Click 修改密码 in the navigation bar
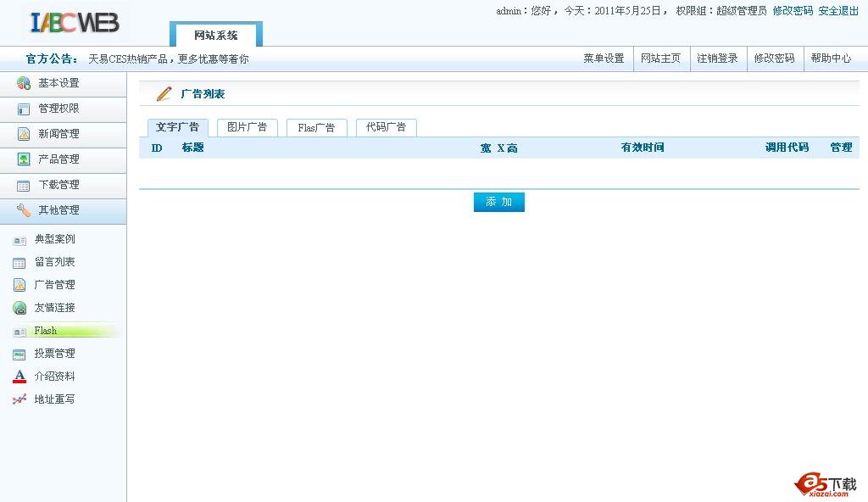The image size is (868, 502). (775, 59)
